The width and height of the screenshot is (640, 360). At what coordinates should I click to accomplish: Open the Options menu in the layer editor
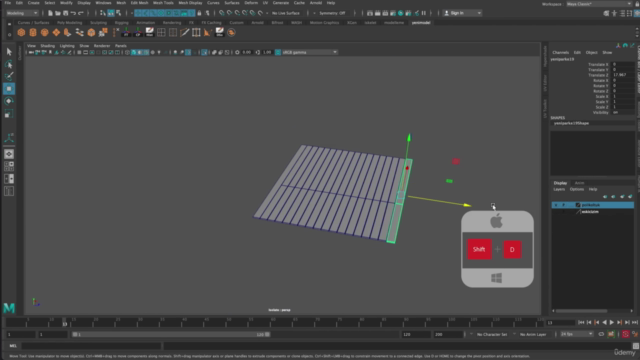[x=577, y=189]
